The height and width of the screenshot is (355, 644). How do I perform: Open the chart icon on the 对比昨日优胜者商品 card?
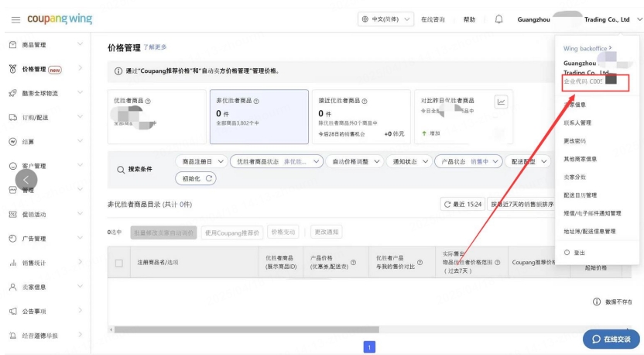coord(501,102)
